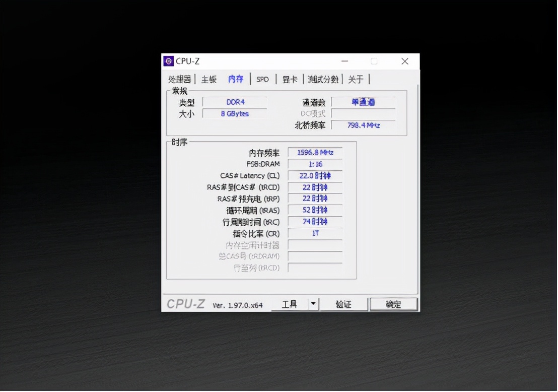Click the 确定 (OK) button
Viewport: 558px width, 392px height.
coord(394,304)
